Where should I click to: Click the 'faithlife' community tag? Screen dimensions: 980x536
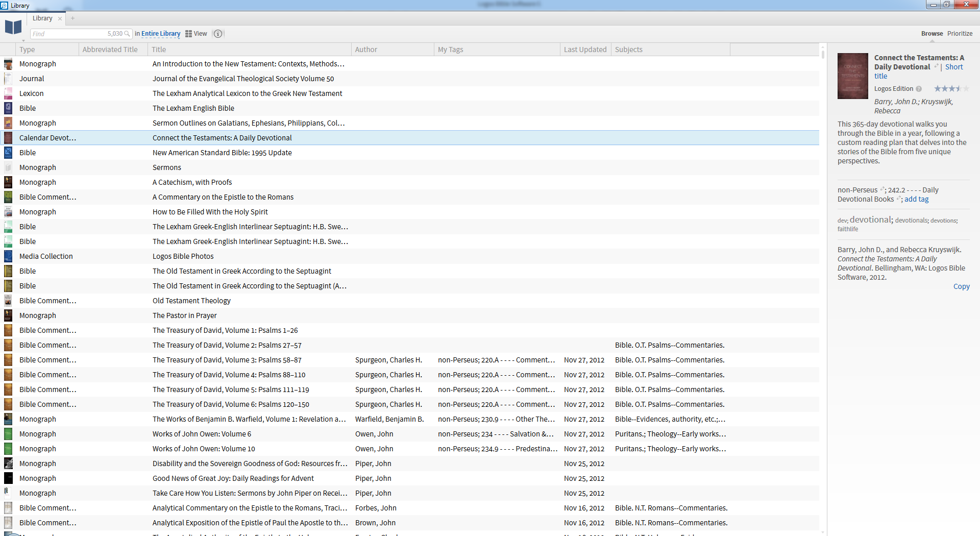click(x=848, y=229)
